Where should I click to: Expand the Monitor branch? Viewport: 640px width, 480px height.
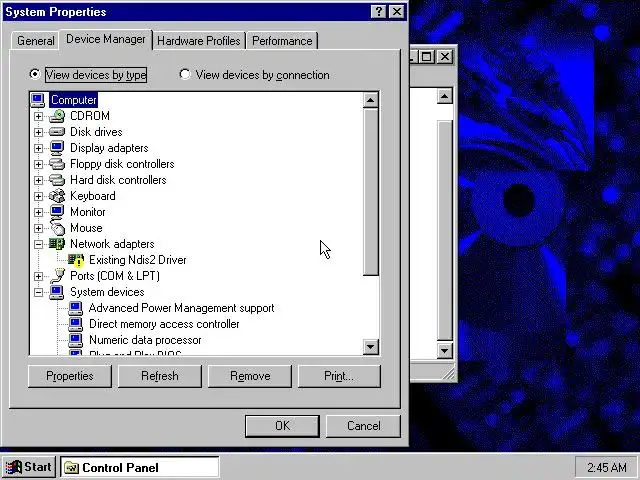tap(38, 212)
